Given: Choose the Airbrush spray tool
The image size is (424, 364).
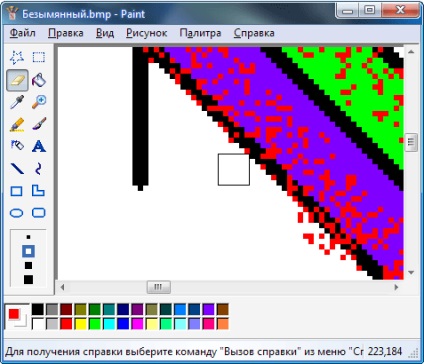Looking at the screenshot, I should pyautogui.click(x=17, y=146).
